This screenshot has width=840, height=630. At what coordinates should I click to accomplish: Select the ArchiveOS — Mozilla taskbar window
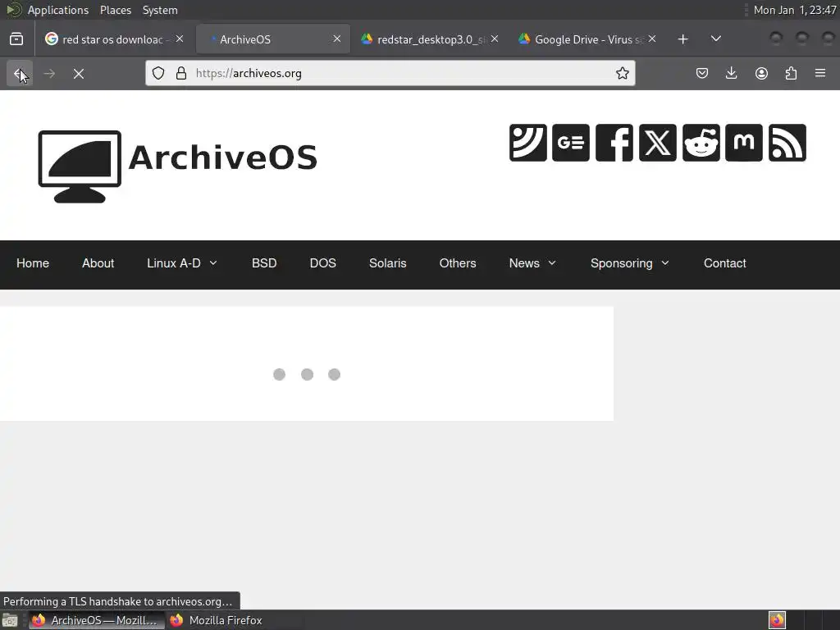[97, 620]
